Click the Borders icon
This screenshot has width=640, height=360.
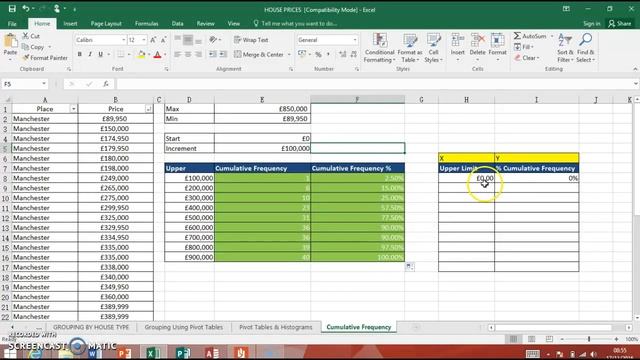[x=121, y=54]
